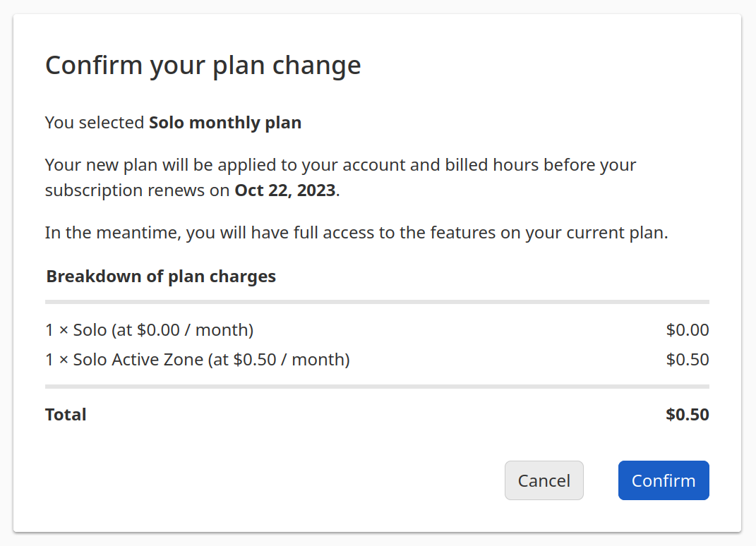Click the bold total amount $0.50
The width and height of the screenshot is (756, 546).
coord(687,415)
